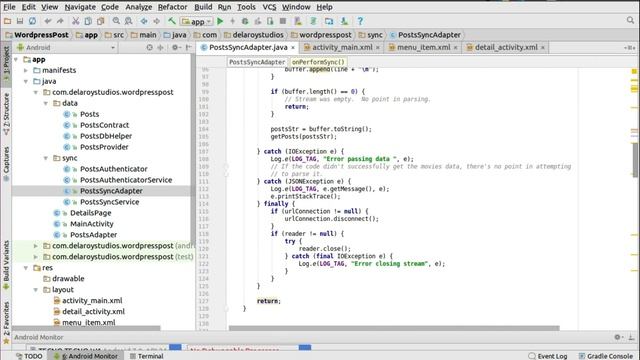Click the Paste icon in toolbar
The width and height of the screenshot is (640, 360).
pos(100,21)
